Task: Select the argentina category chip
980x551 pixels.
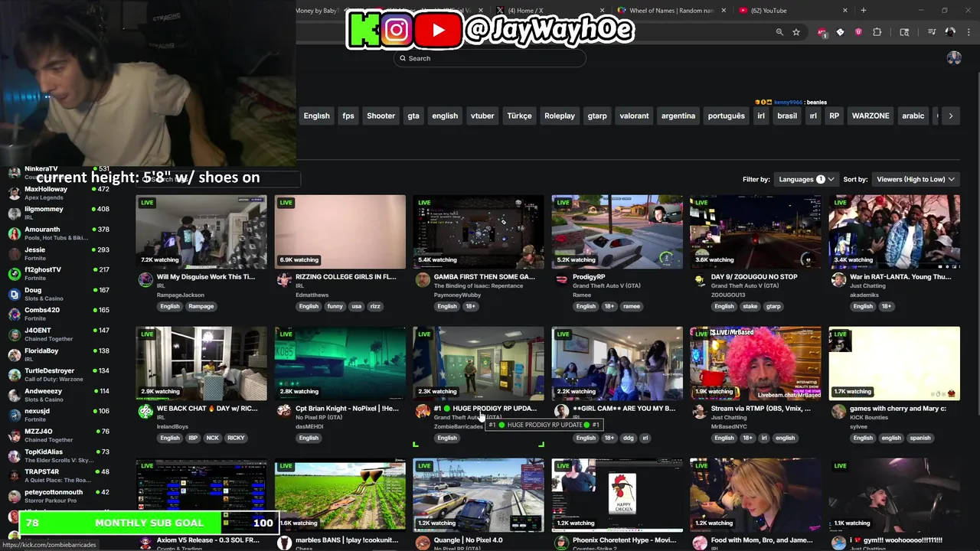Action: coord(678,116)
